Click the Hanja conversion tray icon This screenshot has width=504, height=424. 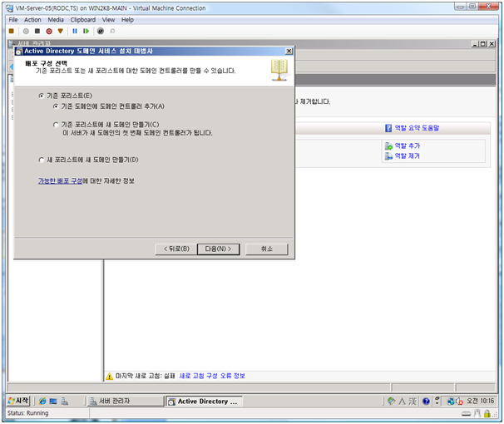[x=413, y=402]
